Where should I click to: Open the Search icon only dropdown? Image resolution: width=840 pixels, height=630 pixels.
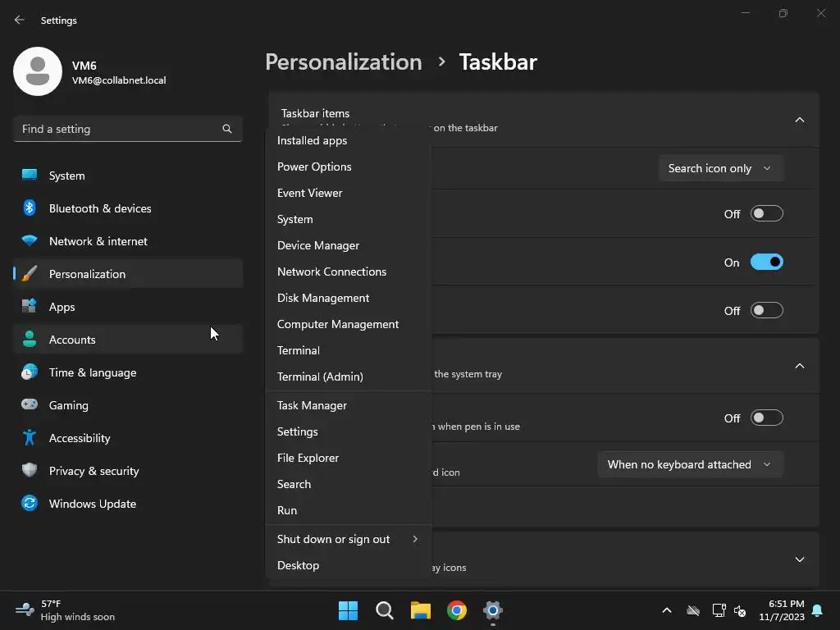click(721, 168)
